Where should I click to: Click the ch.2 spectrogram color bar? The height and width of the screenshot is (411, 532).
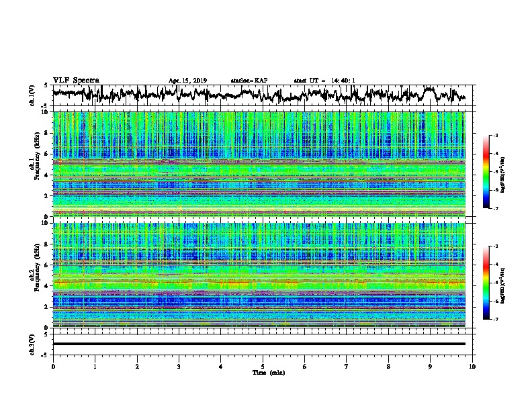486,283
